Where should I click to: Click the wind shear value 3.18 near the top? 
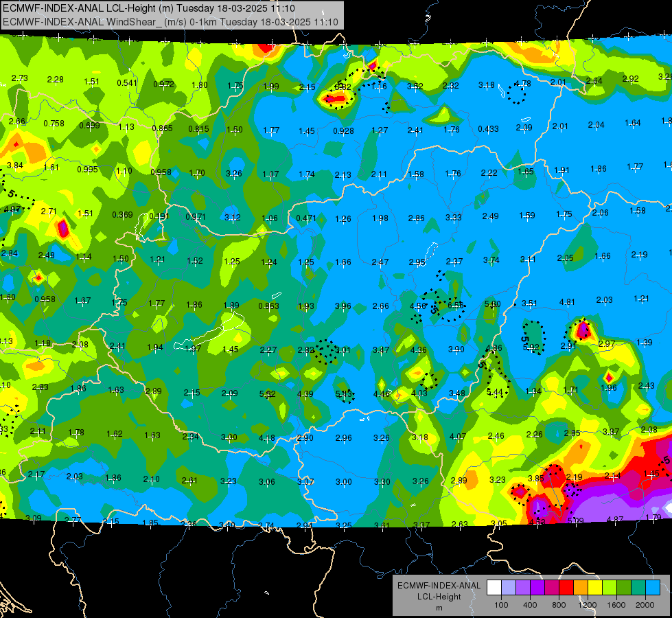pos(487,85)
